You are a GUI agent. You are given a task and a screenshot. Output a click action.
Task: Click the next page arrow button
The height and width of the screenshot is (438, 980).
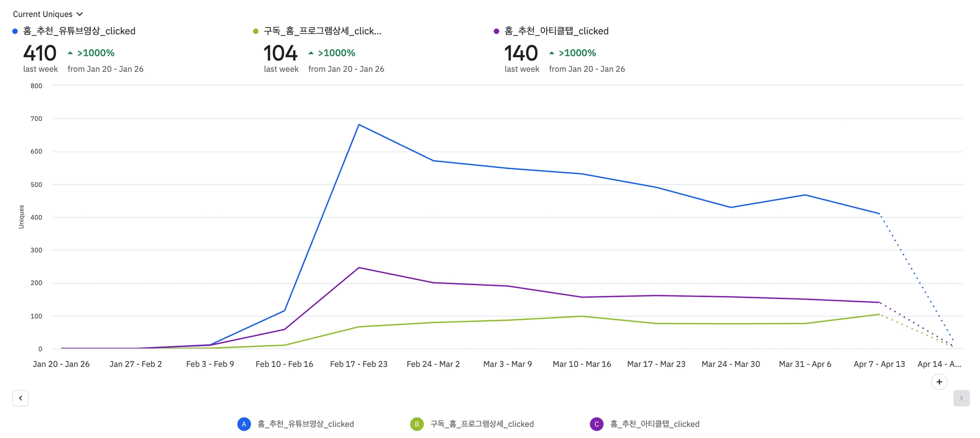coord(961,398)
